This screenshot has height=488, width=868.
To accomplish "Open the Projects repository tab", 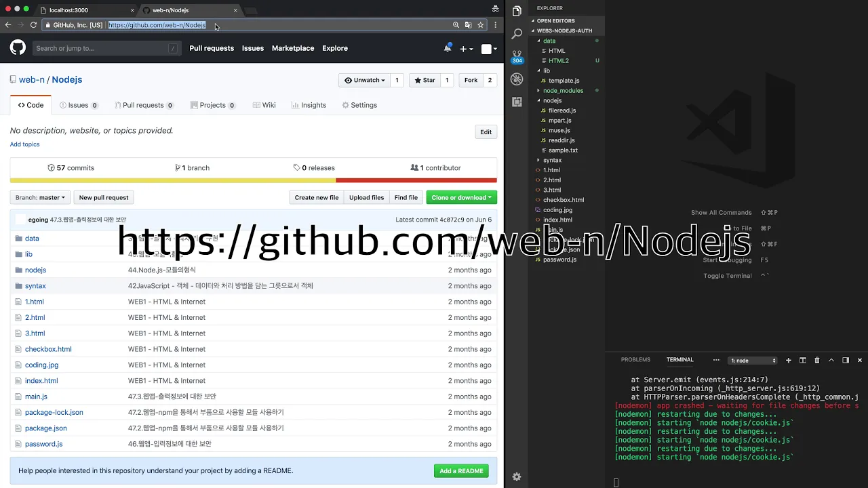I will coord(213,105).
